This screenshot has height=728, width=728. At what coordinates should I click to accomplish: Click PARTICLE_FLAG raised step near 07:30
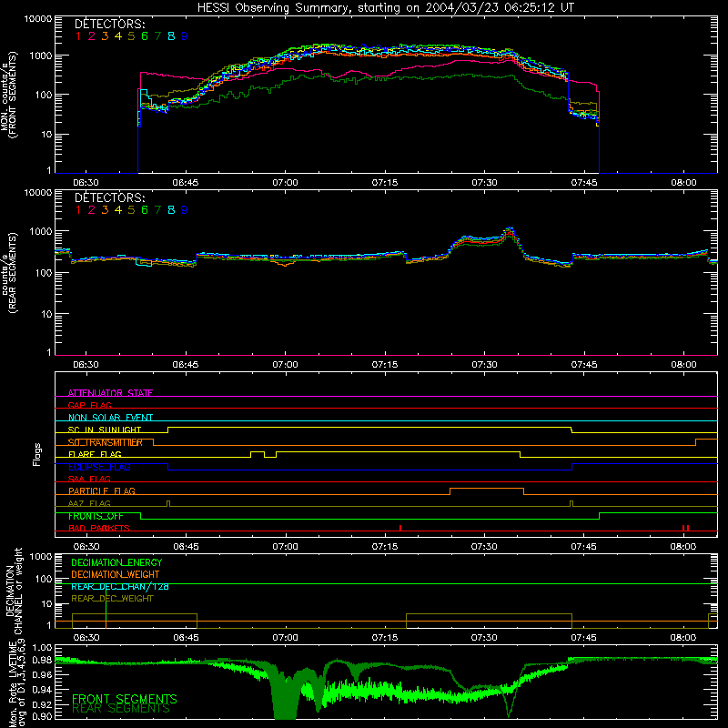[x=487, y=489]
